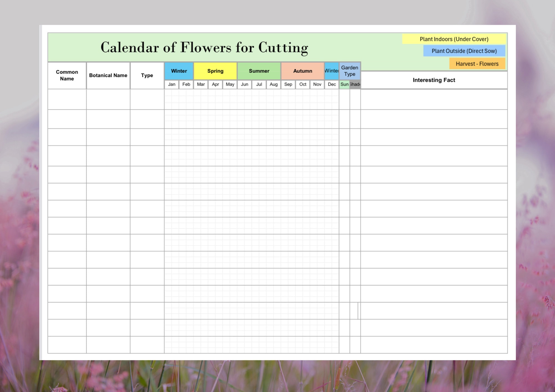The height and width of the screenshot is (392, 555).
Task: Click the Common Name column heading
Action: point(66,75)
